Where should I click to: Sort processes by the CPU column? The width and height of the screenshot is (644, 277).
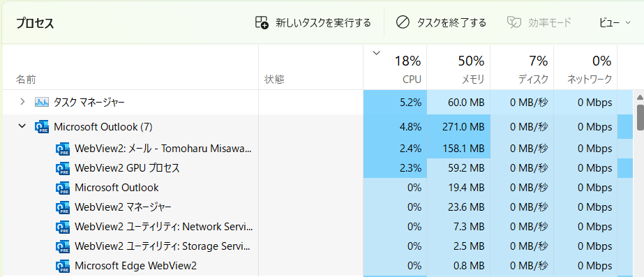[x=395, y=68]
